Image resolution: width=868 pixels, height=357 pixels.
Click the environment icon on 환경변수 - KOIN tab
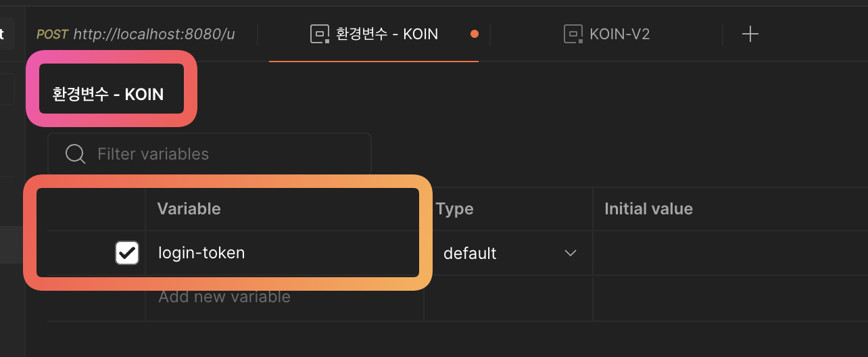point(319,34)
